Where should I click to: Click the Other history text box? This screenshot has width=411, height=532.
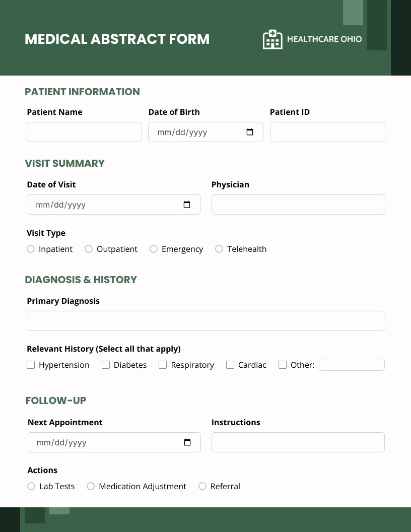coord(352,364)
